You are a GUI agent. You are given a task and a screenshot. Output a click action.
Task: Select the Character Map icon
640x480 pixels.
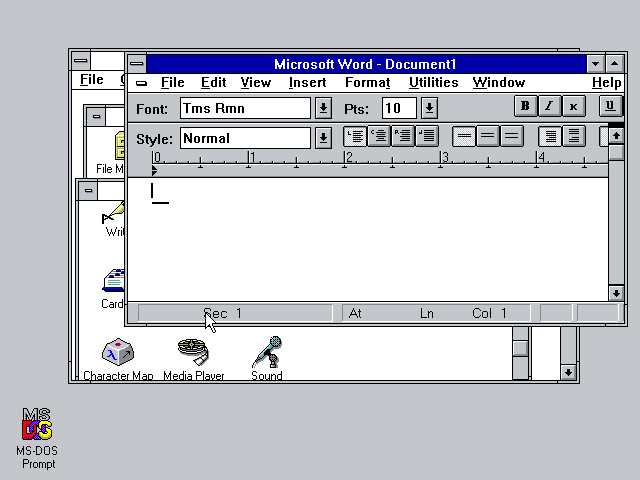(x=118, y=359)
